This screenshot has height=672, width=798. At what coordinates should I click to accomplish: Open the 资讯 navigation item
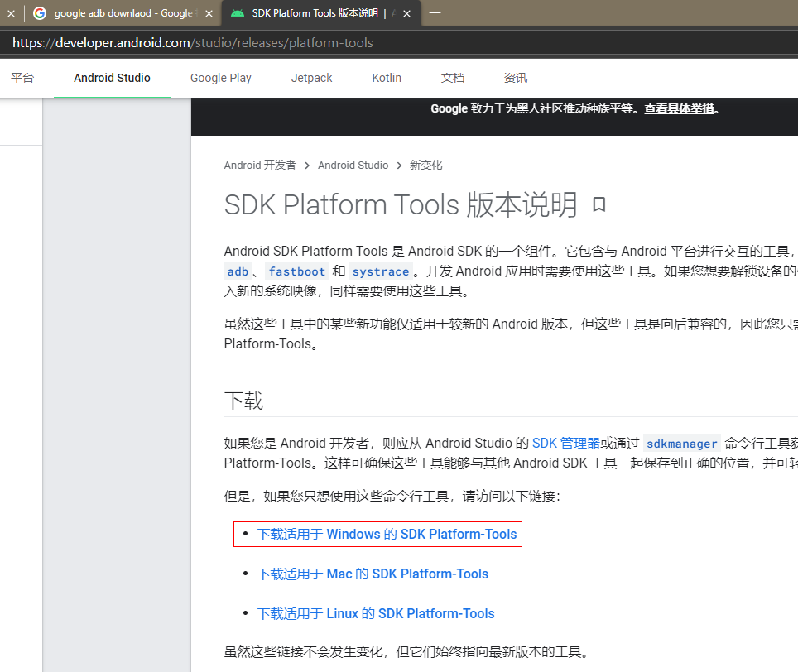[515, 78]
